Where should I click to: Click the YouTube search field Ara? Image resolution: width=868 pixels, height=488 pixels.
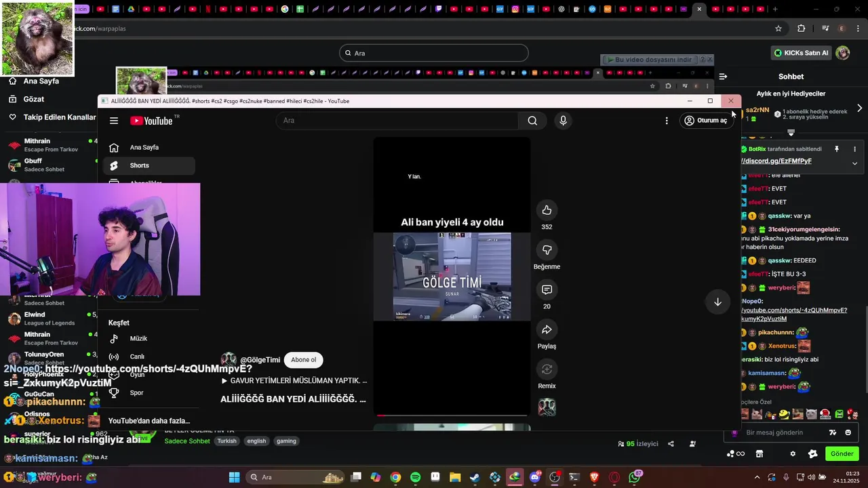(397, 121)
